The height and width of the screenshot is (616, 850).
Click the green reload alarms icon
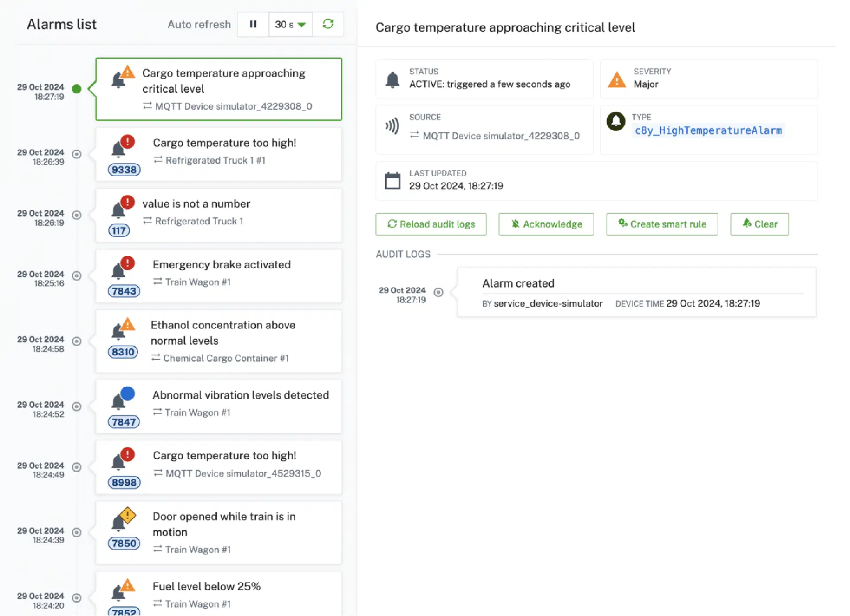328,24
